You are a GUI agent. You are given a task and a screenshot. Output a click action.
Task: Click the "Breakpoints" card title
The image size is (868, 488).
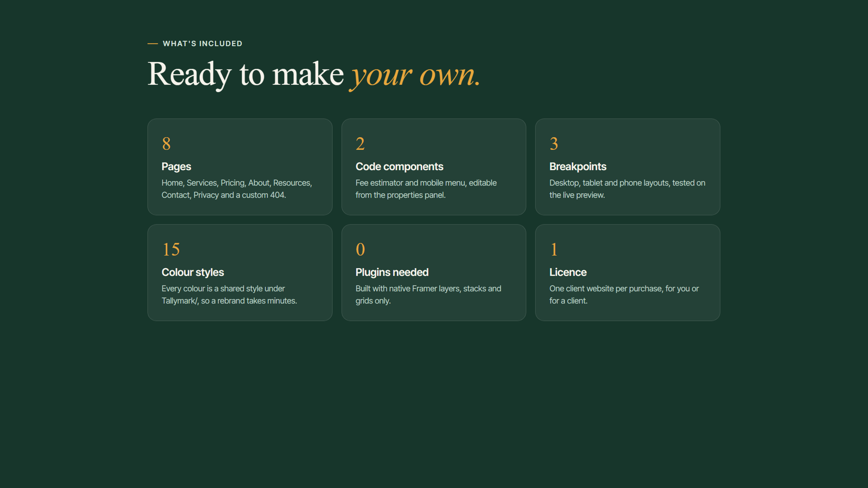tap(578, 167)
